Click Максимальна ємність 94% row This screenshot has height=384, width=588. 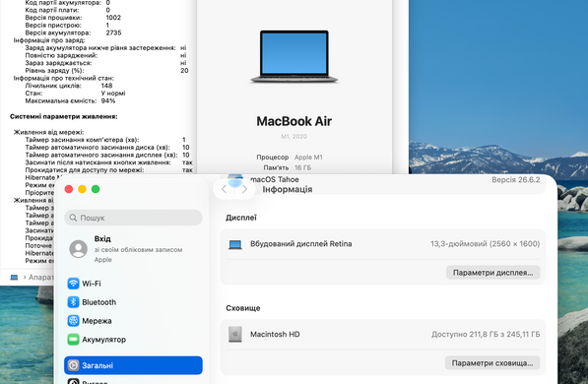[70, 100]
